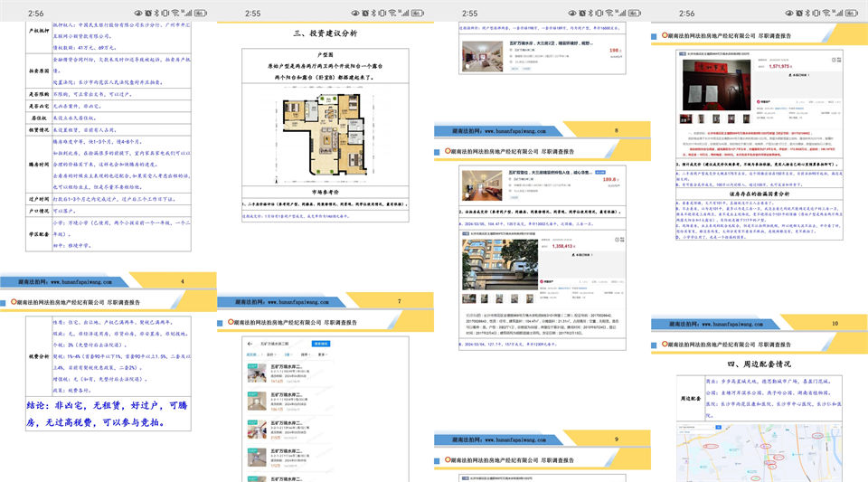Open the hunanfapaiwang.com link on the page 4 footer
868x482 pixels.
92,281
